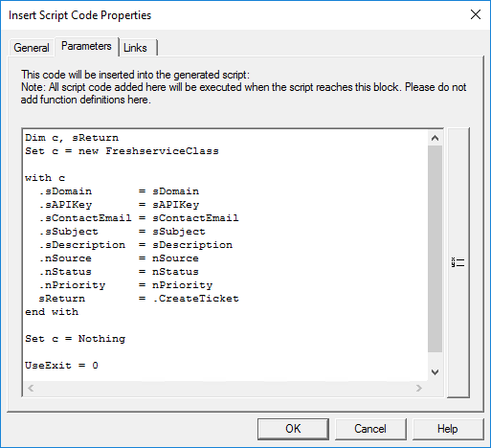The width and height of the screenshot is (491, 448).
Task: Click the 'Insert Script Code Properties' title text
Action: pos(79,15)
